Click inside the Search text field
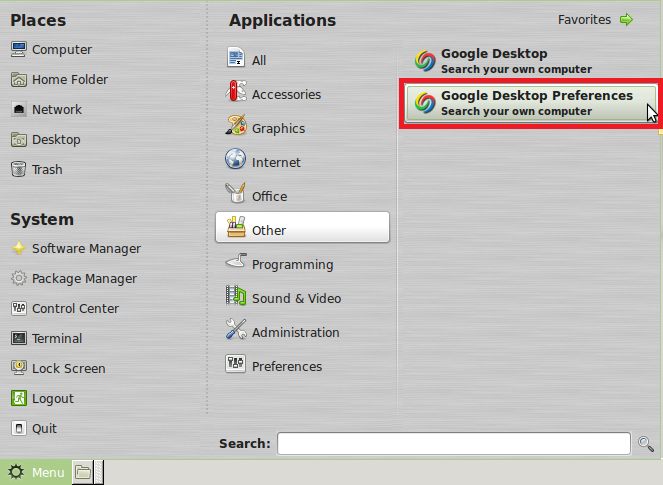The image size is (663, 485). click(x=454, y=444)
